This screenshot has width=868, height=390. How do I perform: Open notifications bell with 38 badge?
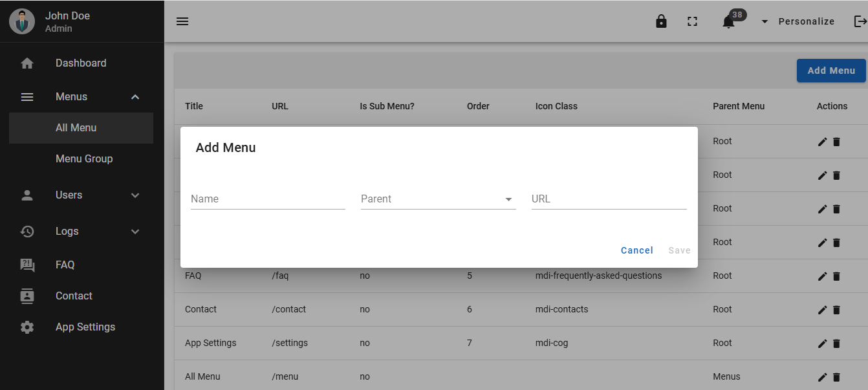pos(728,21)
